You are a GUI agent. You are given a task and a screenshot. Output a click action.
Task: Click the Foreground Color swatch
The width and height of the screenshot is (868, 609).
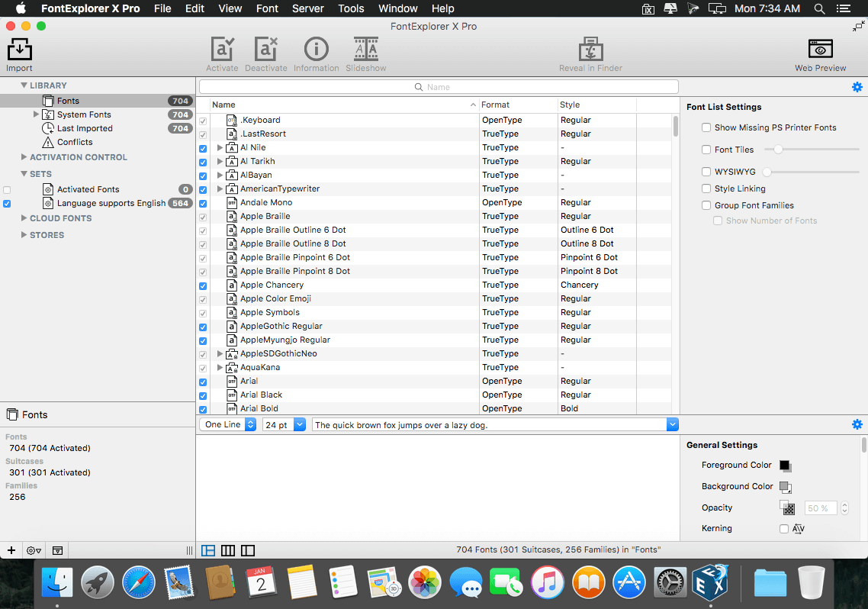[786, 466]
